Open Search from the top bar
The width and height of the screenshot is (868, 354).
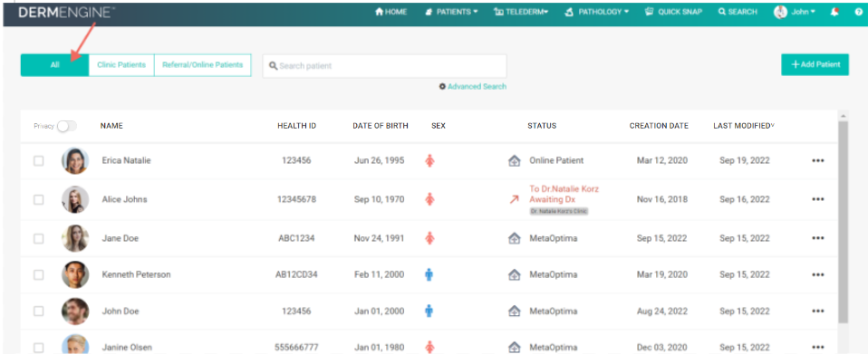click(x=738, y=12)
